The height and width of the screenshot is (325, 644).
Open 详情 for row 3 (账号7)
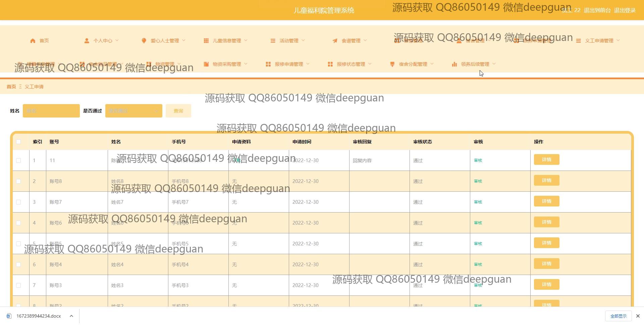coord(546,201)
